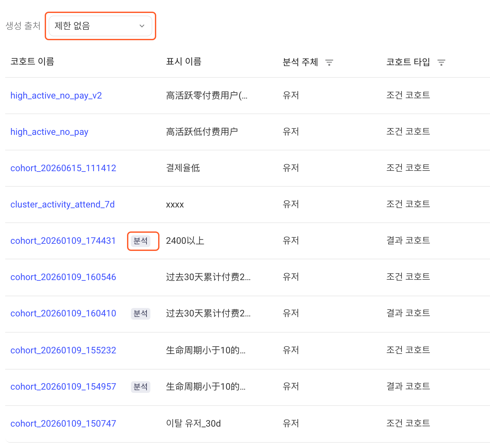Image resolution: width=490 pixels, height=448 pixels.
Task: Click the 코호트 타입 column header text
Action: pyautogui.click(x=408, y=62)
